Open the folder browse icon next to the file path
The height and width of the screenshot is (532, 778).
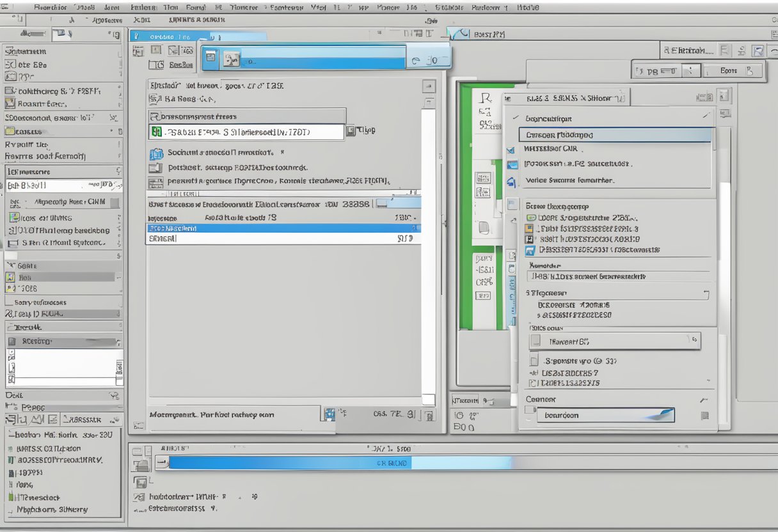coord(349,130)
